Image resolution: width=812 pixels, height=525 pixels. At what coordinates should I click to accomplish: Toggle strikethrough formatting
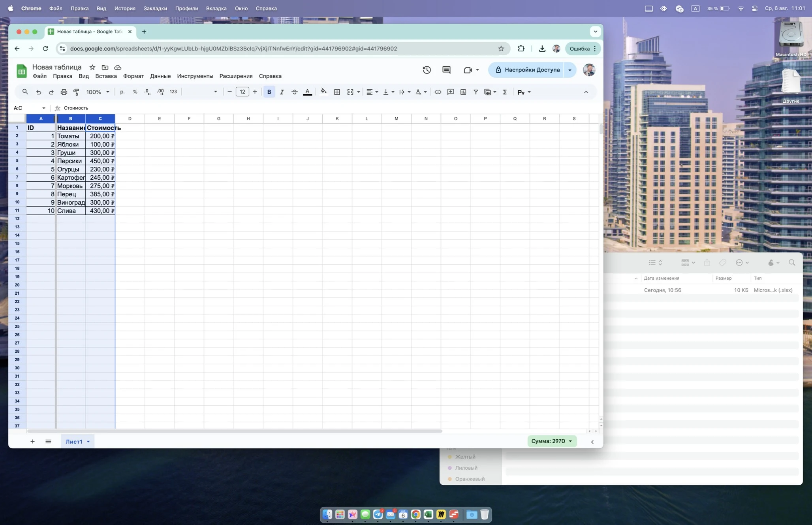coord(295,92)
